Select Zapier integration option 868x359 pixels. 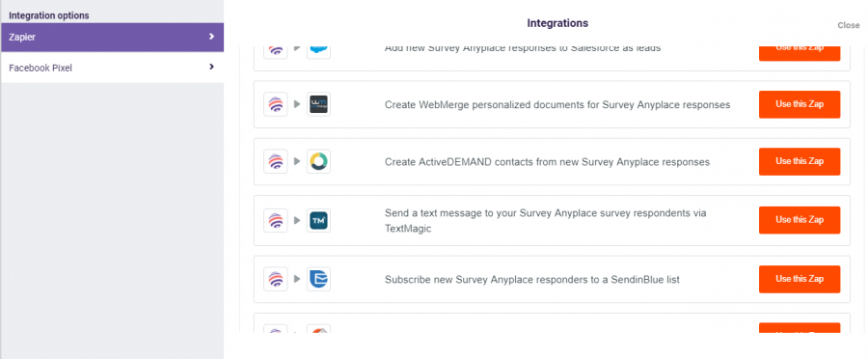(113, 37)
